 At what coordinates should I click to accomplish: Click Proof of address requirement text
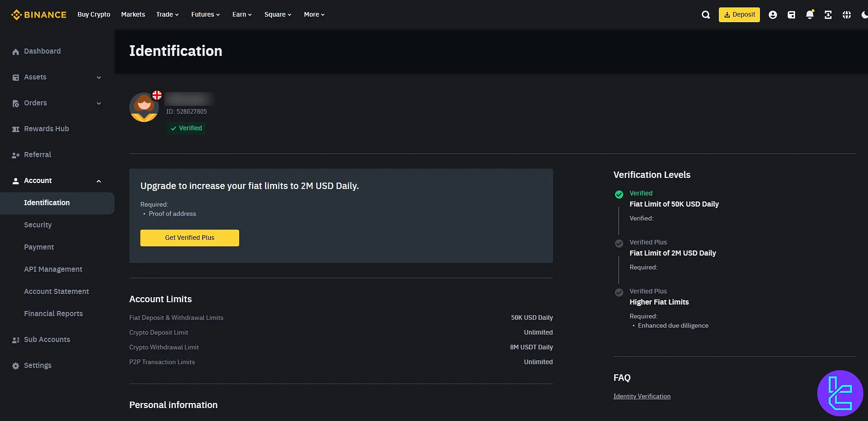(x=172, y=214)
